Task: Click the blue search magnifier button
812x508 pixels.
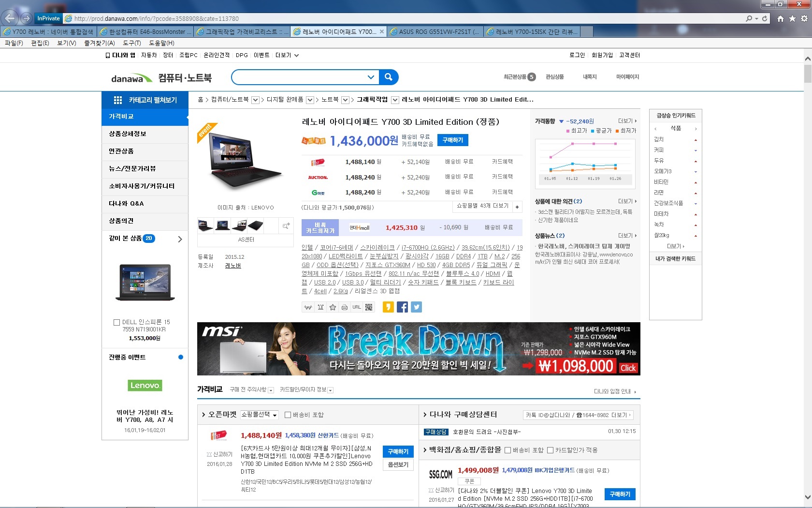Action: coord(389,77)
